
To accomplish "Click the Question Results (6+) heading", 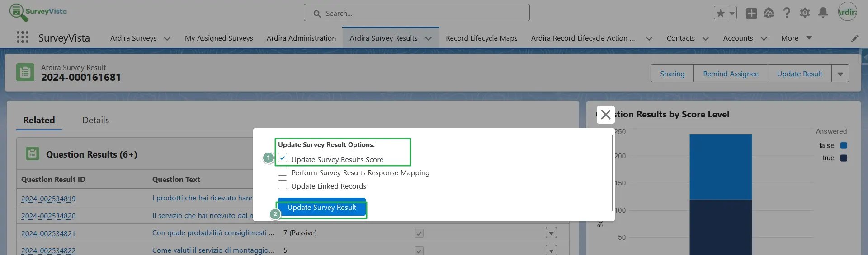I will pos(92,154).
